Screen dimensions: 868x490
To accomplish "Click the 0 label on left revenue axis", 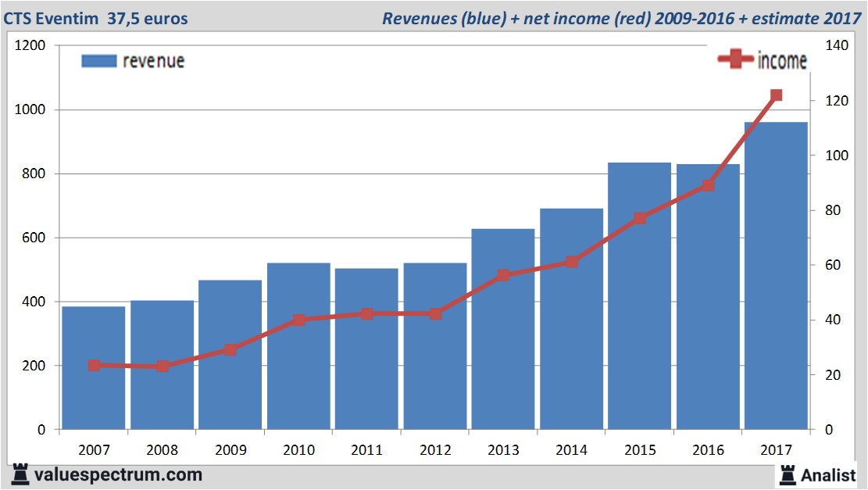I will click(41, 430).
